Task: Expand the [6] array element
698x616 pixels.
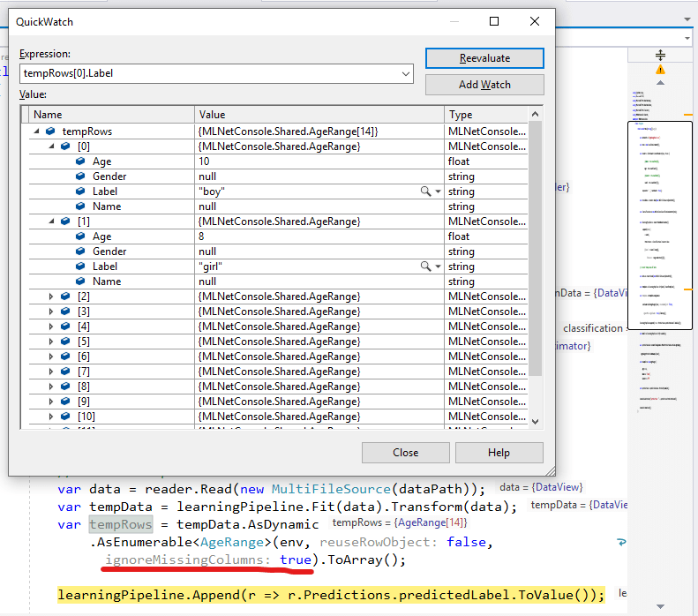Action: point(51,357)
